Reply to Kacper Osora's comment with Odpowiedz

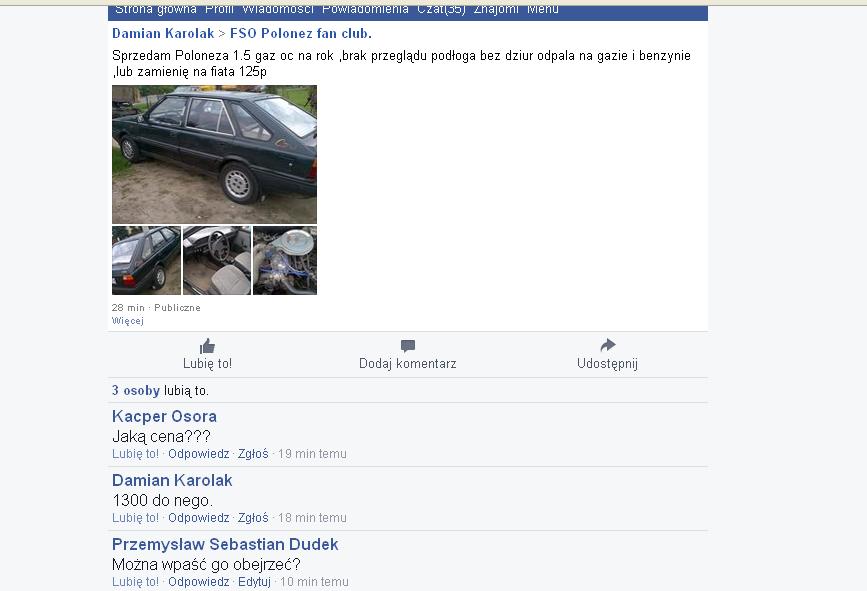(199, 454)
